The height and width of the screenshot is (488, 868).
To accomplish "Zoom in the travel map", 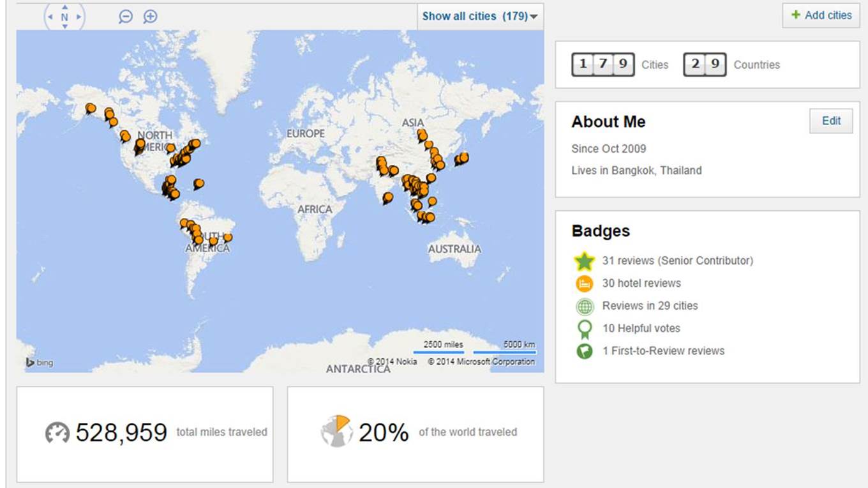I will [x=150, y=17].
